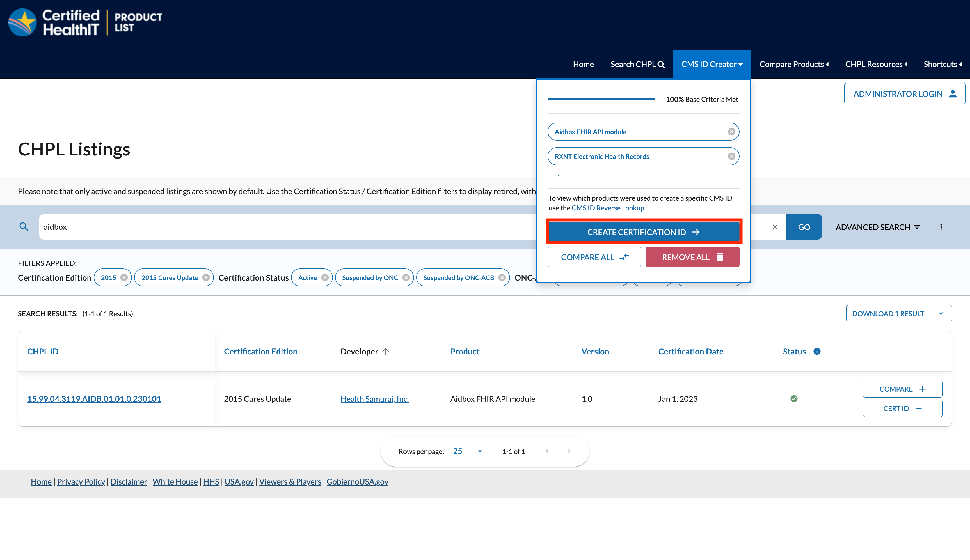Click the Developer sort arrow

[x=386, y=351]
